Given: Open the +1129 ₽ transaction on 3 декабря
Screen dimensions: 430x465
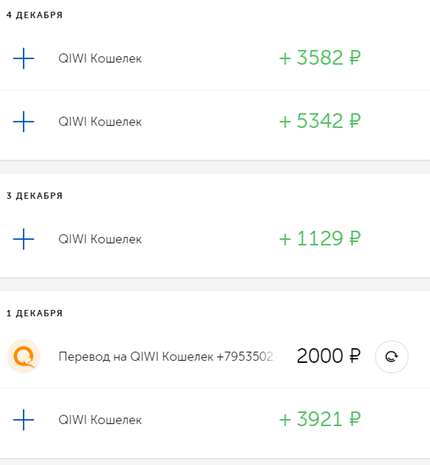Looking at the screenshot, I should pos(215,239).
